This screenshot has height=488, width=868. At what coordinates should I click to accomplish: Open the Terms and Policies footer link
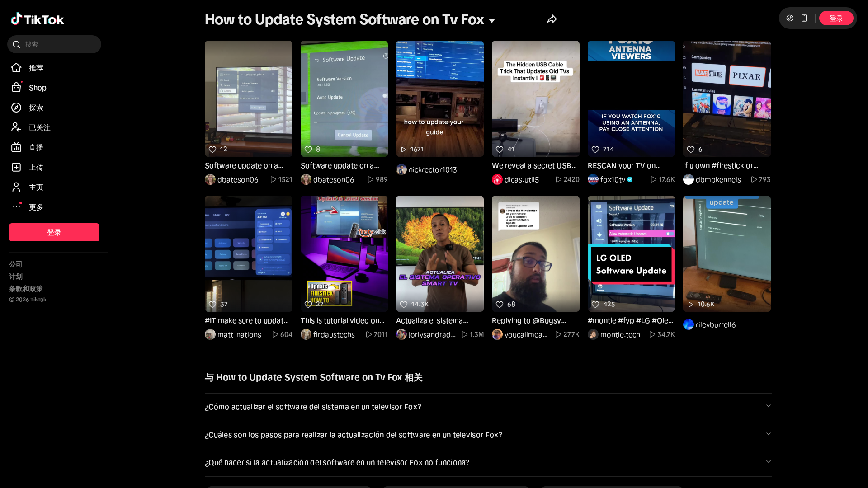26,289
